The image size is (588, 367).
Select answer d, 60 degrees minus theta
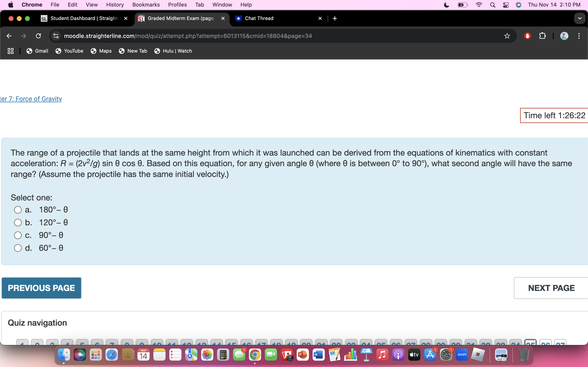[x=18, y=248]
